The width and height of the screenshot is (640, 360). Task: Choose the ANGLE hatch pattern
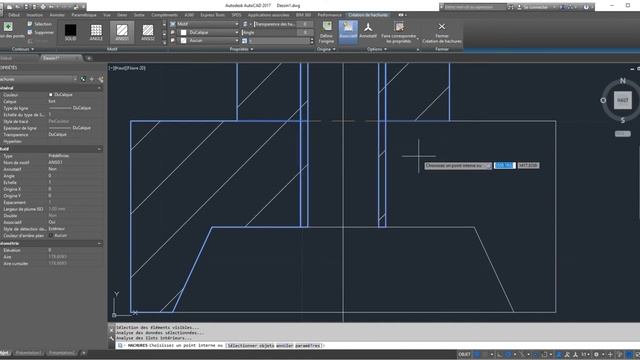[96, 32]
